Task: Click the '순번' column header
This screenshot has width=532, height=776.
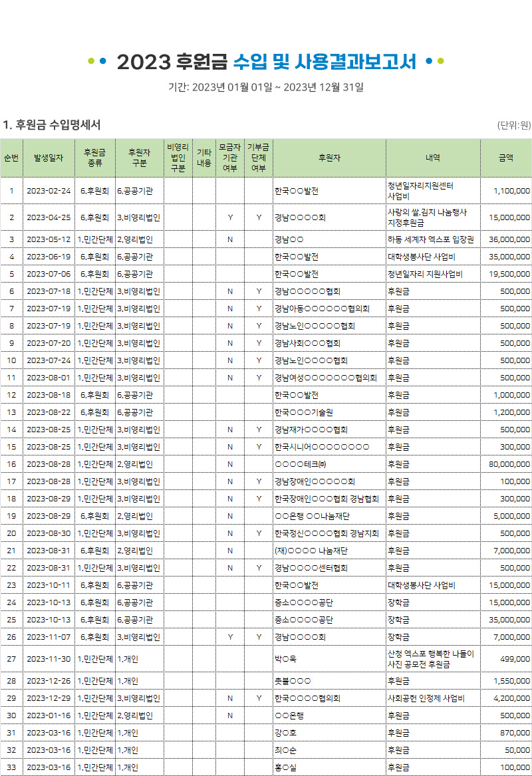Action: click(x=11, y=158)
